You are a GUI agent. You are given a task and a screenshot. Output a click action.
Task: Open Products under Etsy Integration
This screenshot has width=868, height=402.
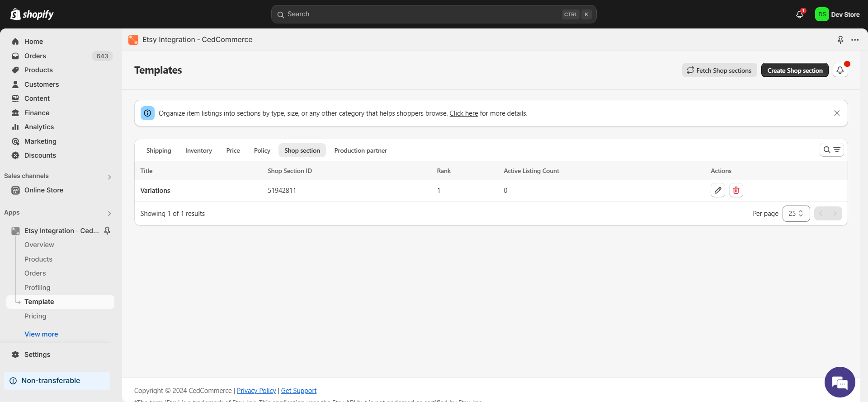click(38, 259)
